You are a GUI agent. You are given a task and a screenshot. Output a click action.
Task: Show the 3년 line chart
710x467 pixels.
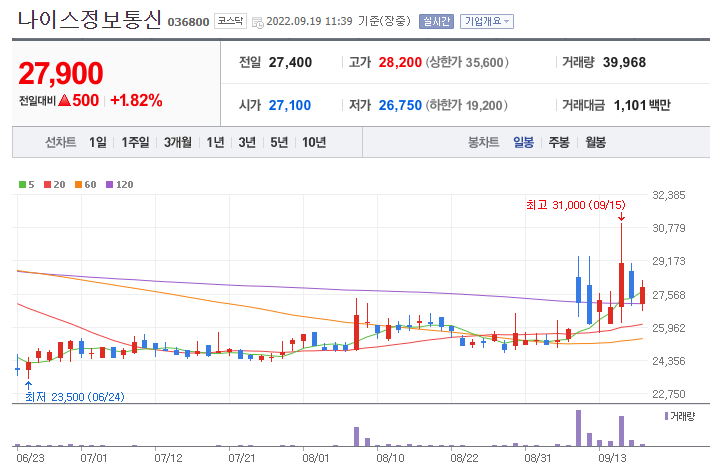[x=247, y=143]
